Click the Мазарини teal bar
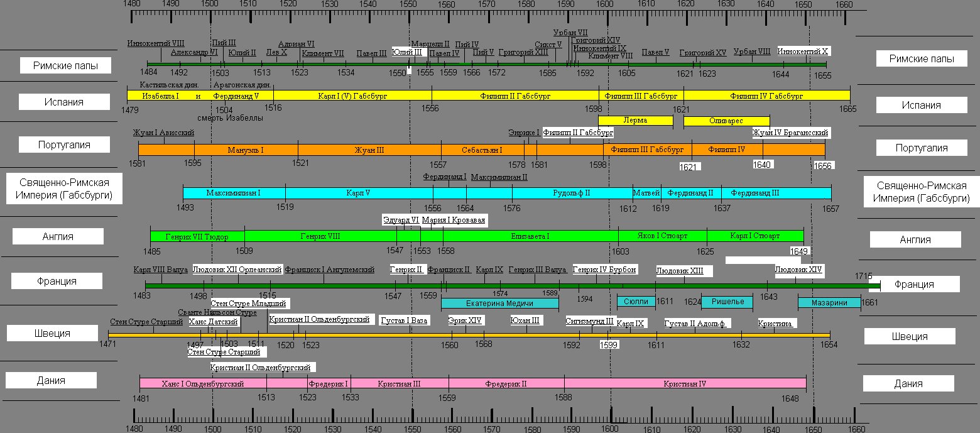The image size is (980, 433). [829, 303]
